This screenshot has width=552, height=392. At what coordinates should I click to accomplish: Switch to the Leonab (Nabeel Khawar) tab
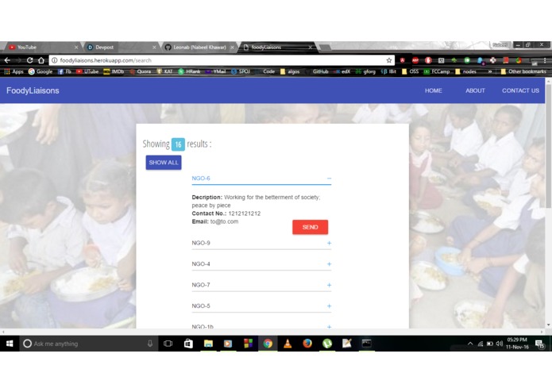[199, 47]
